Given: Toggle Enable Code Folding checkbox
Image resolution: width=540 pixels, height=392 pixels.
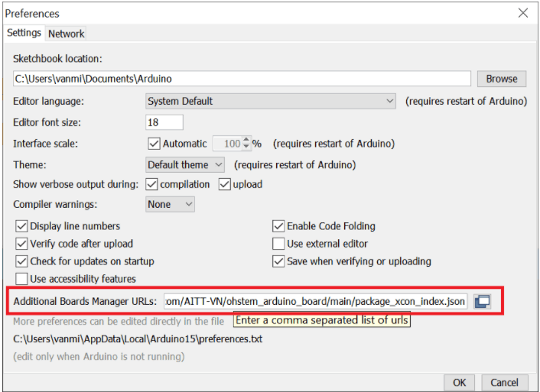Looking at the screenshot, I should [279, 226].
